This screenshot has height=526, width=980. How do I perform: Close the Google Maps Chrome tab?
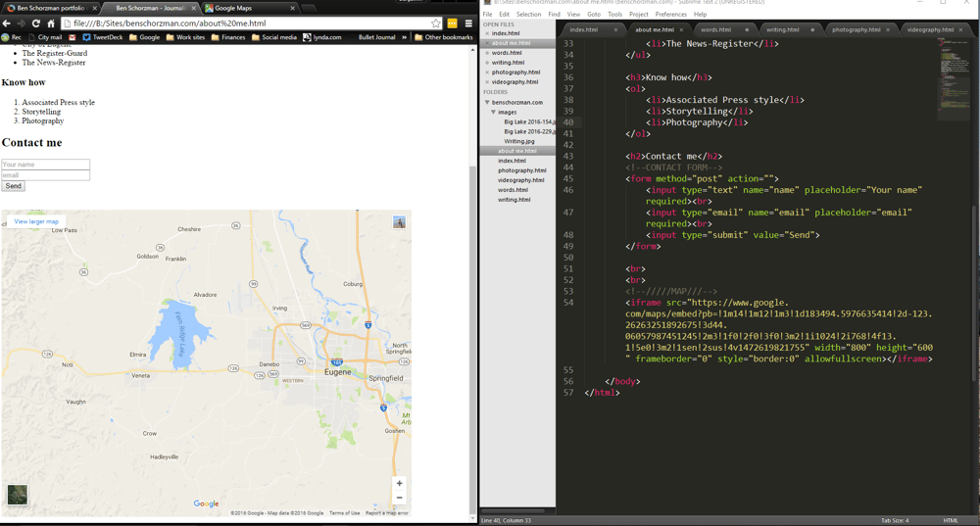(292, 8)
